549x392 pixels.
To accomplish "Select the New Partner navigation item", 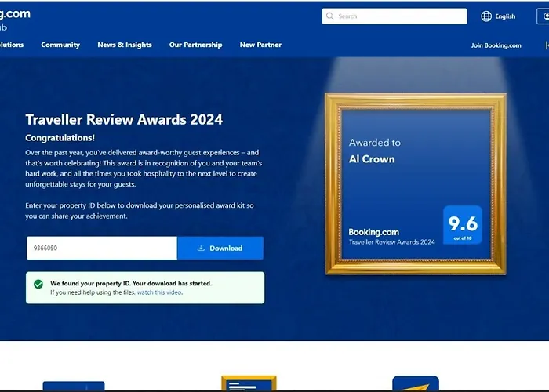I will coord(260,45).
